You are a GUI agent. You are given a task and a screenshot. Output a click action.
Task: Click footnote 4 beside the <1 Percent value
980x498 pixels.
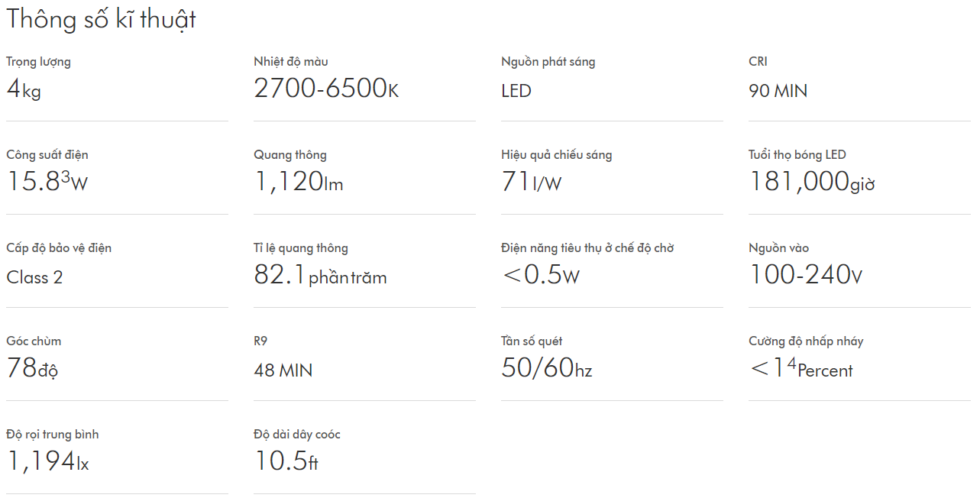[x=792, y=362]
